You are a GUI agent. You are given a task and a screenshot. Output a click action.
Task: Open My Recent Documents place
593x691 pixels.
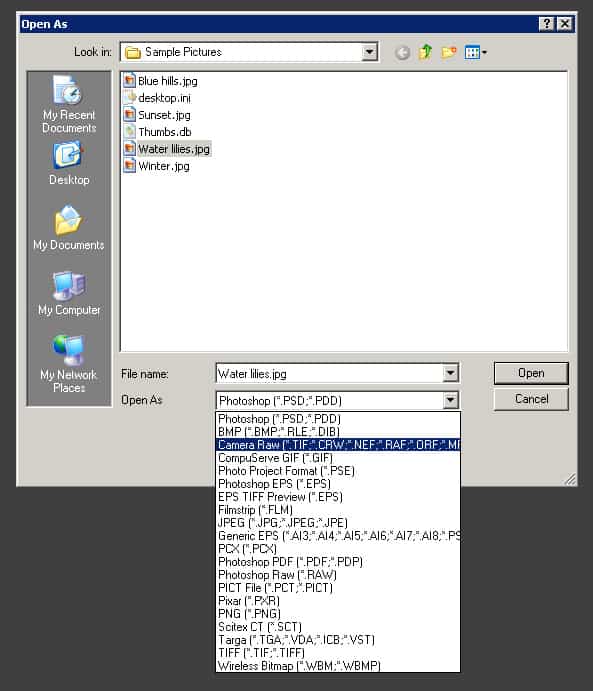click(x=69, y=104)
